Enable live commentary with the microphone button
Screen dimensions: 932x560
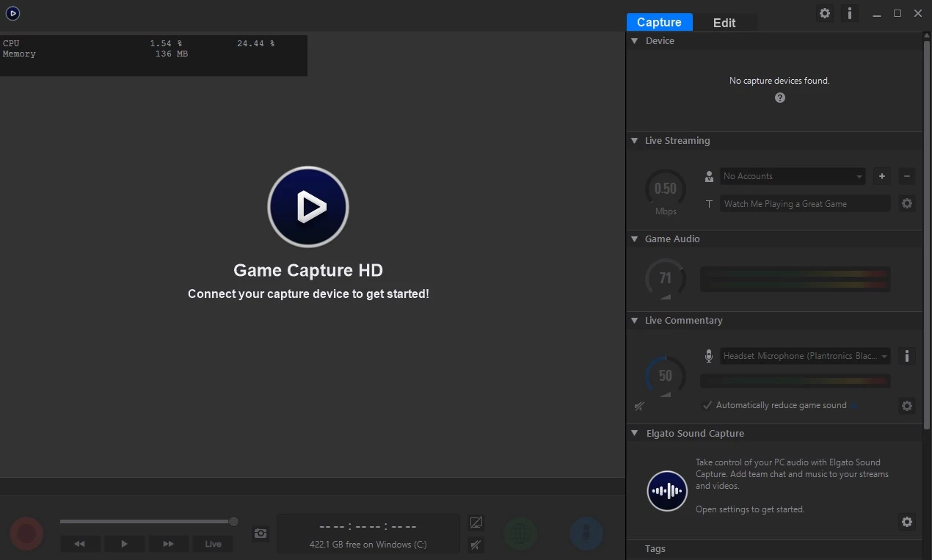click(x=586, y=534)
